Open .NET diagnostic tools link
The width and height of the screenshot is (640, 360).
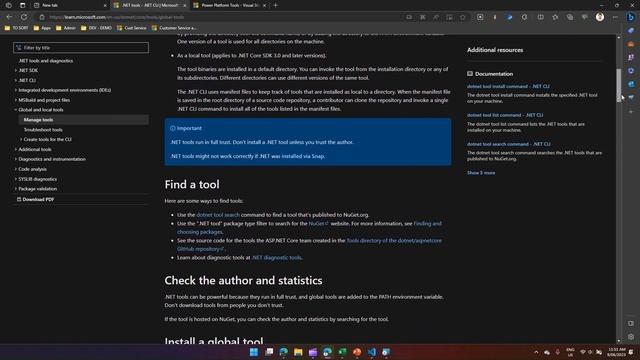(x=276, y=258)
